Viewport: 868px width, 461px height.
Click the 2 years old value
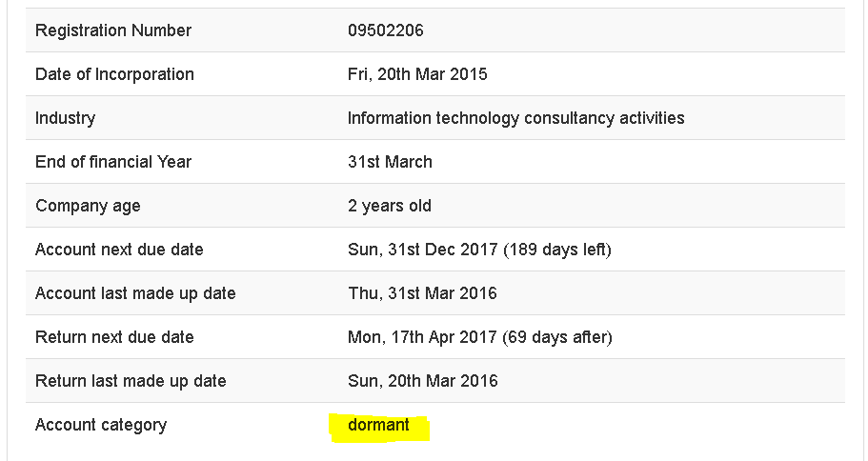(x=389, y=206)
